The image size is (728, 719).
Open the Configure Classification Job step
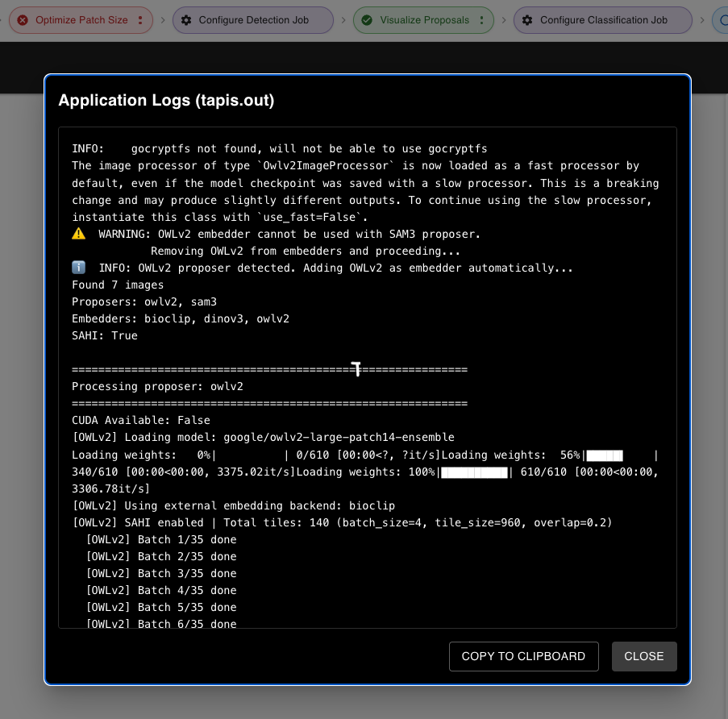(x=603, y=20)
